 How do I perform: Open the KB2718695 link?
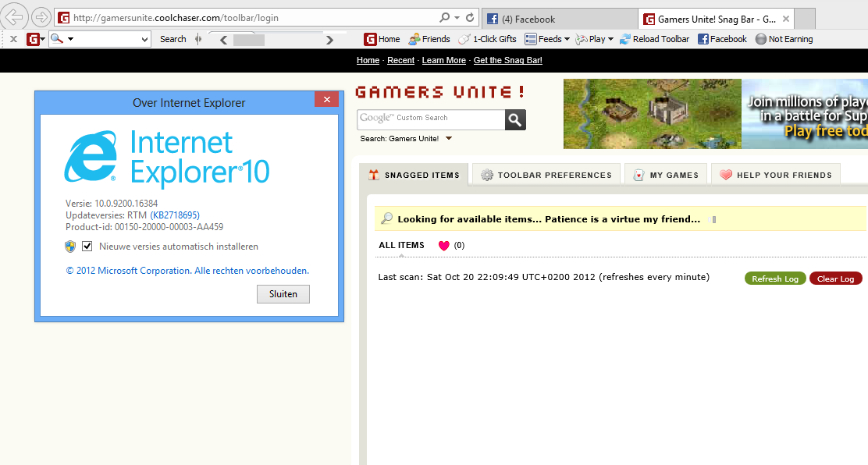(175, 215)
